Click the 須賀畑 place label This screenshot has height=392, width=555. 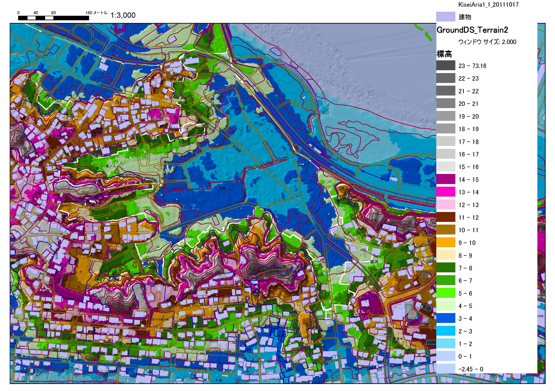(x=240, y=109)
